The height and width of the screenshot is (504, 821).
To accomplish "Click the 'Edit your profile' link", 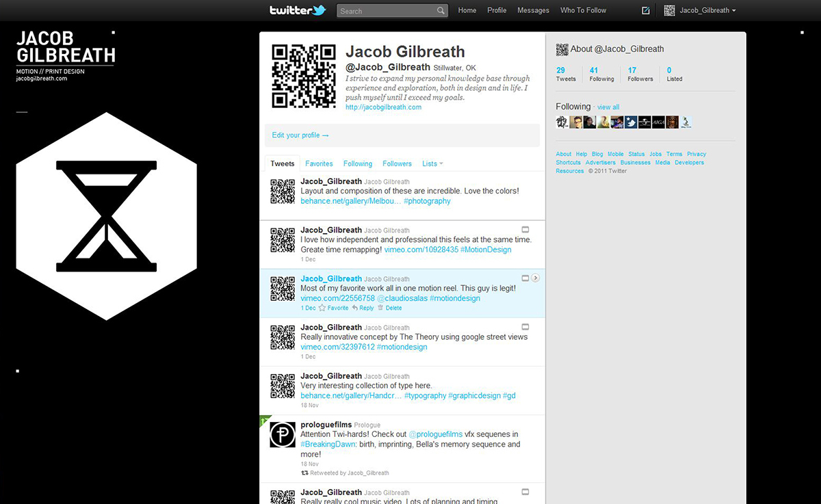I will [300, 135].
